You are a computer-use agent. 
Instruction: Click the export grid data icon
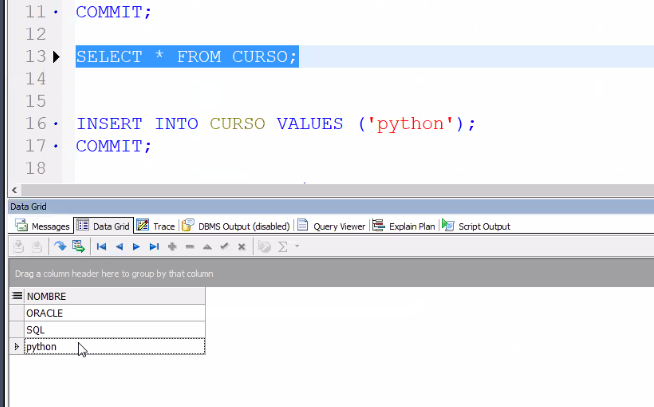(78, 246)
